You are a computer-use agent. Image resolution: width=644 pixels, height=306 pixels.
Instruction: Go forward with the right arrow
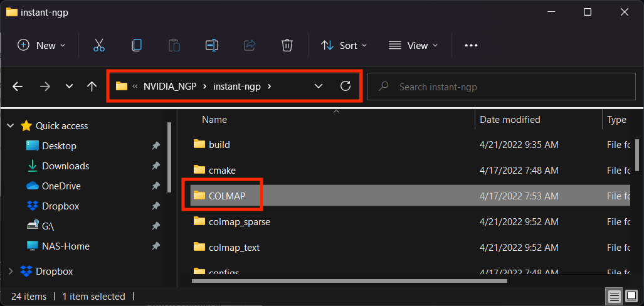[45, 87]
